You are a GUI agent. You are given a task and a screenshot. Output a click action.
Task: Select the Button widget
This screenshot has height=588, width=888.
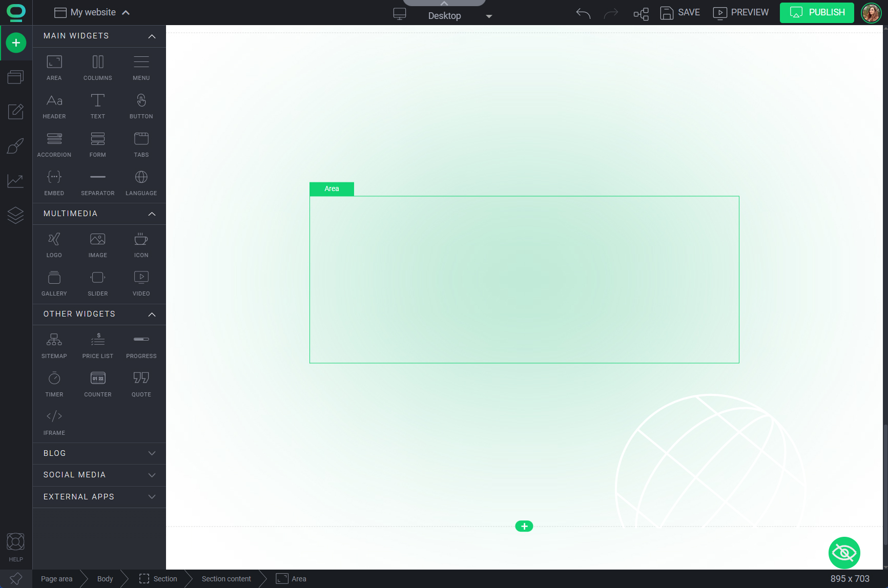pos(141,106)
